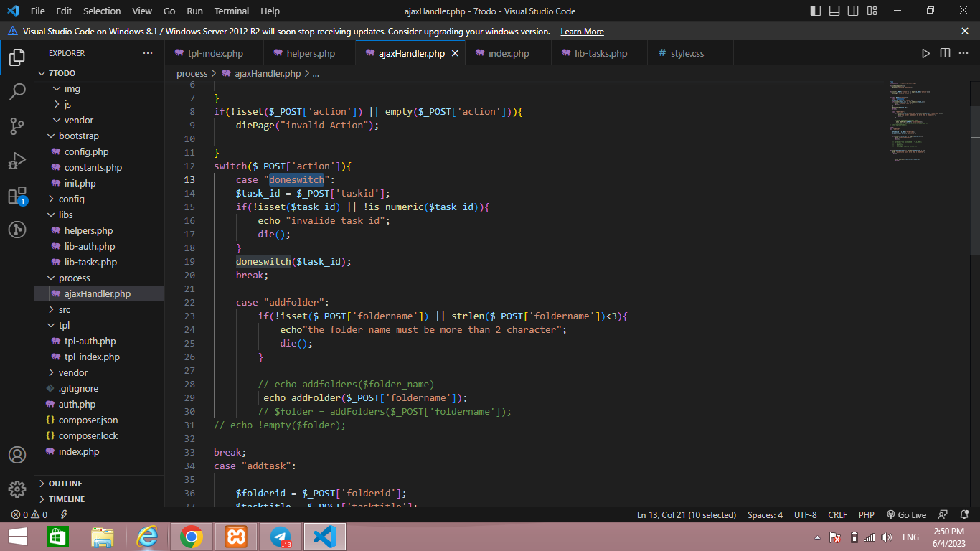Viewport: 980px width, 551px height.
Task: Click the process breadcrumb segment
Action: pos(192,73)
